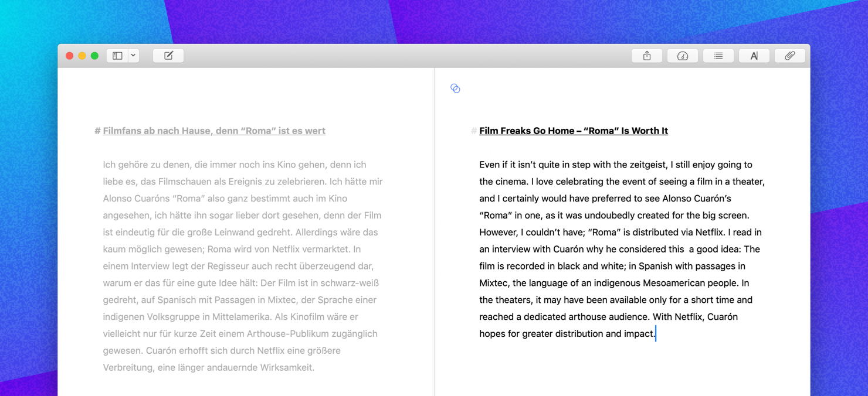
Task: Toggle the sidebar layout button
Action: tap(117, 56)
